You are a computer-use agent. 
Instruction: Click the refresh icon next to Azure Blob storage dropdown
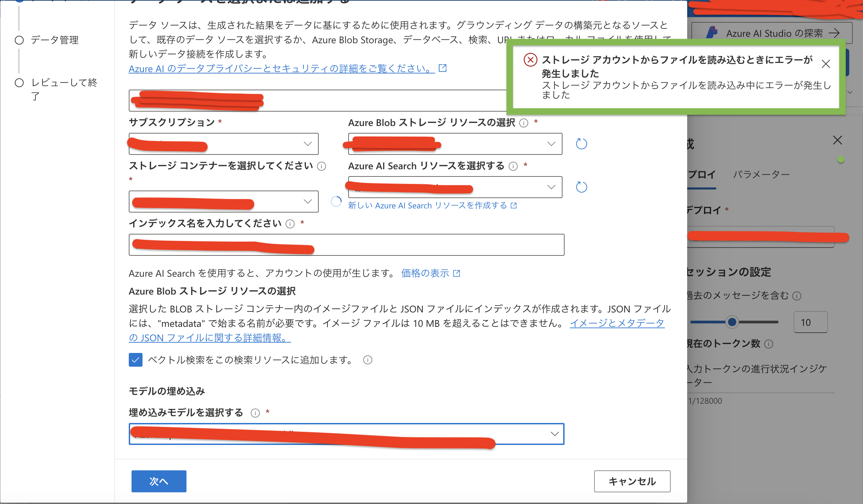click(x=581, y=144)
